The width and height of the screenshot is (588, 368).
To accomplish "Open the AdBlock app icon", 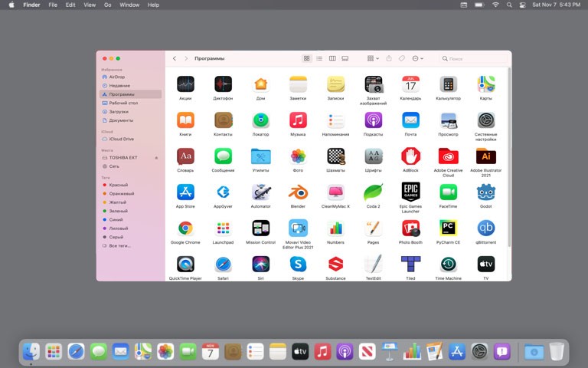I will (x=410, y=156).
